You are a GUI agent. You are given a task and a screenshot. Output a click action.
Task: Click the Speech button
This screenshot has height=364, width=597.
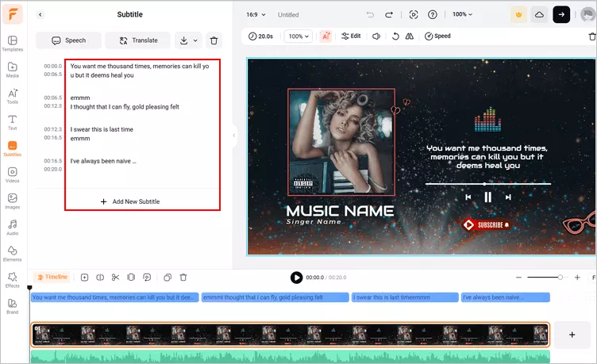pyautogui.click(x=69, y=40)
